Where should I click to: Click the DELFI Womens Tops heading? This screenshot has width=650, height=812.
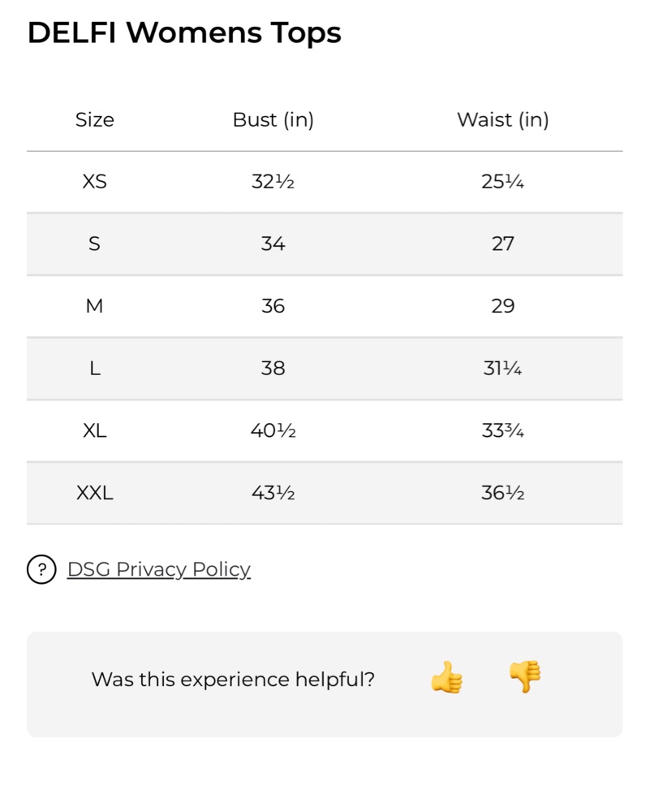(184, 33)
